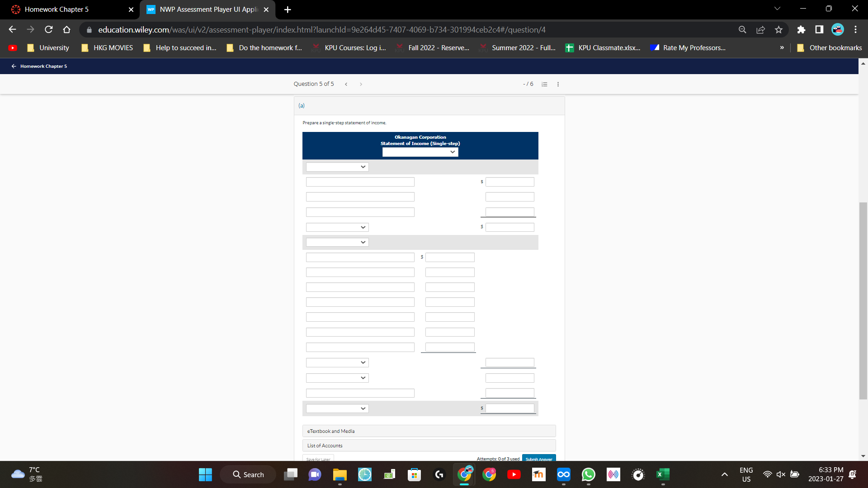Click the first expense amount input field
This screenshot has height=488, width=868.
[x=449, y=257]
